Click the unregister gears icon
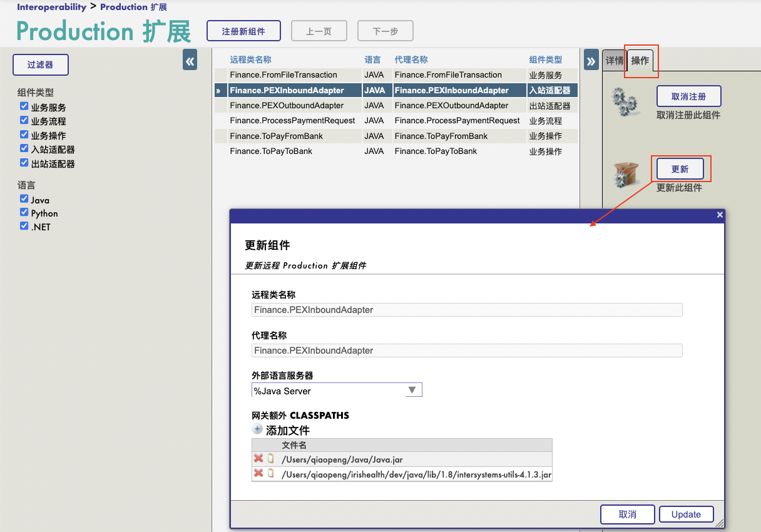Image resolution: width=761 pixels, height=532 pixels. [624, 102]
